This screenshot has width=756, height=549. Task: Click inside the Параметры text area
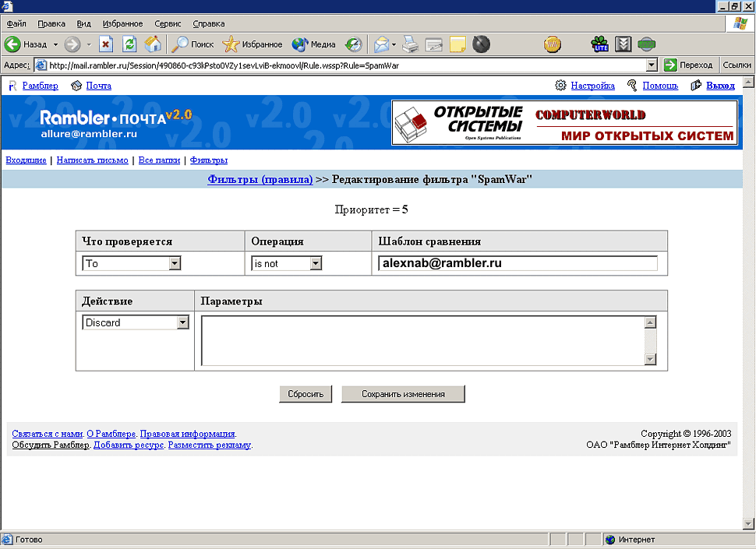[423, 340]
